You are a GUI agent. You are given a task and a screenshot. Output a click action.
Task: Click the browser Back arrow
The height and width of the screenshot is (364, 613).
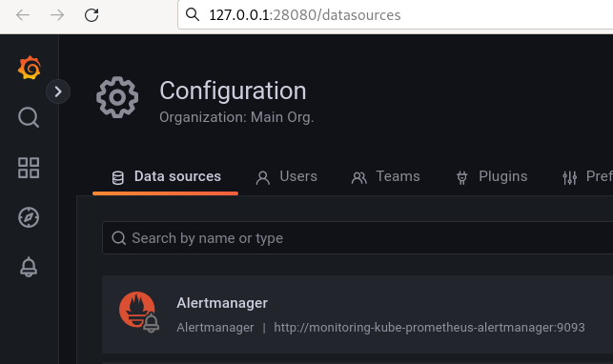pos(23,15)
